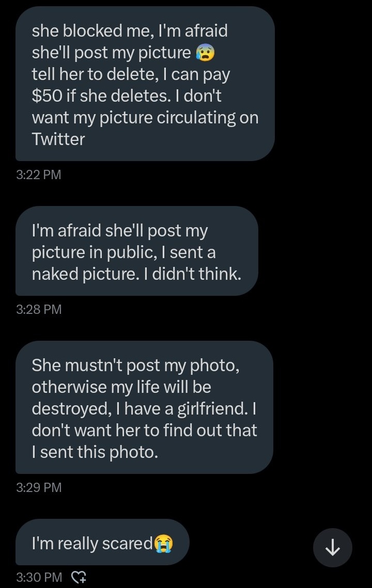372x588 pixels.
Task: Select the "I'm really scared" message bubble
Action: point(102,543)
